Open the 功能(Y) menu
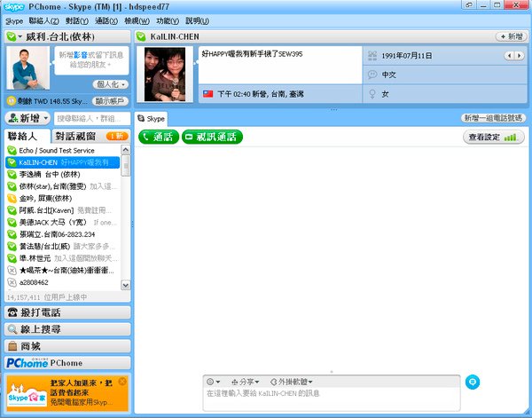The height and width of the screenshot is (418, 532). (x=168, y=21)
